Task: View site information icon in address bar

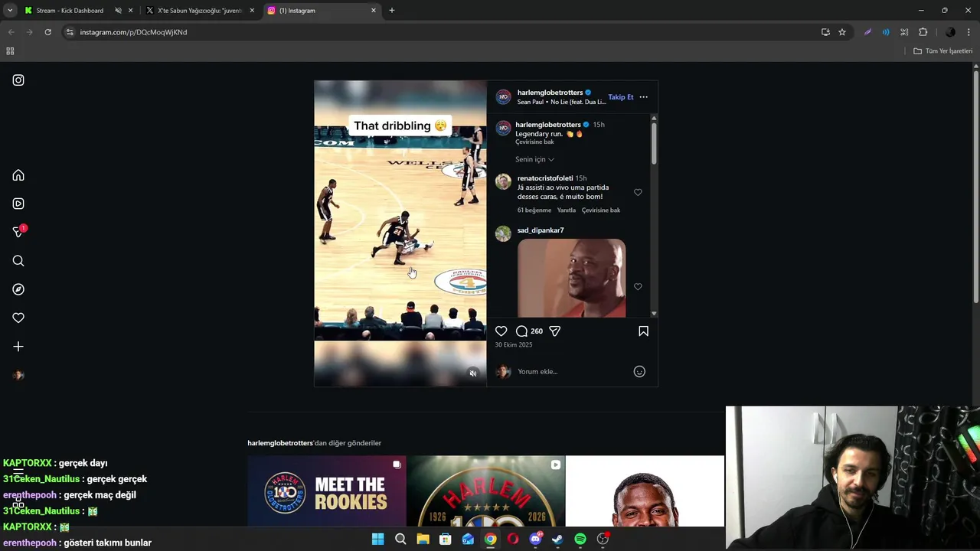Action: tap(70, 32)
